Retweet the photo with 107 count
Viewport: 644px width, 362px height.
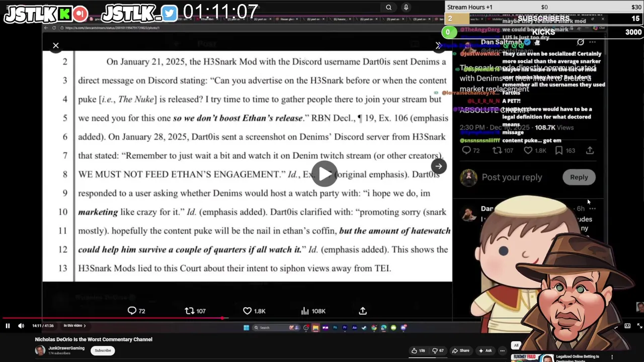coord(195,311)
